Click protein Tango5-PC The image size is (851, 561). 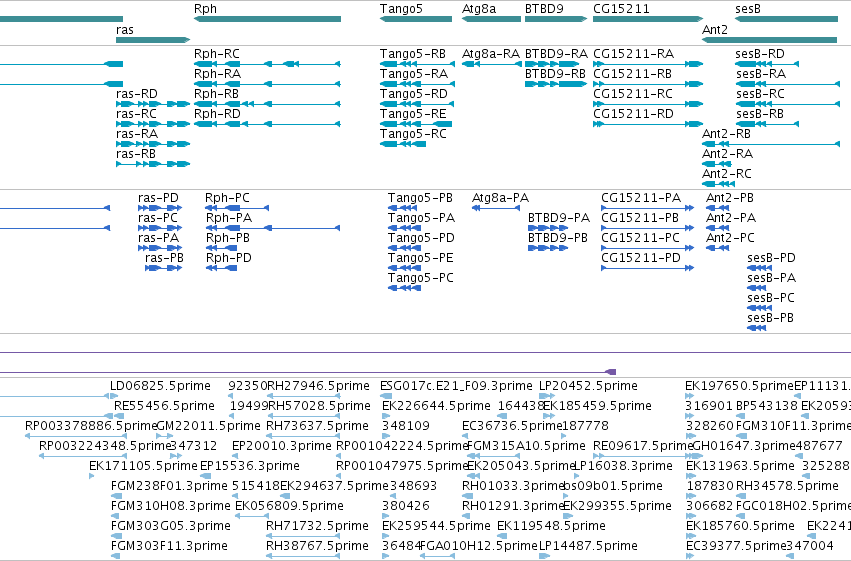tap(420, 278)
